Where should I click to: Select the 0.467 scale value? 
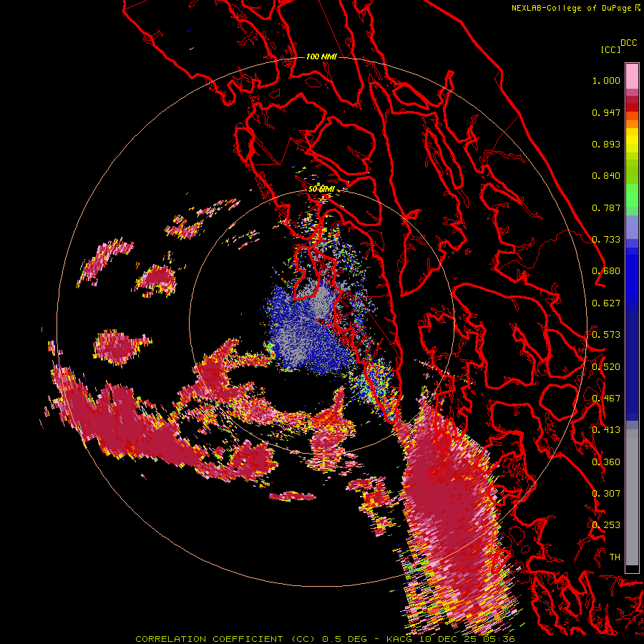tap(606, 399)
